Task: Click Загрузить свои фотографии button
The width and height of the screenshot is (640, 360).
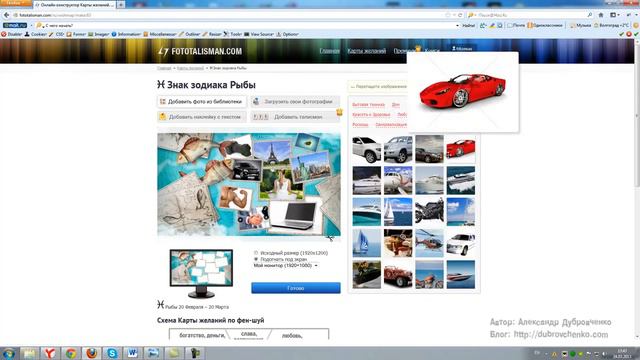Action: pos(296,102)
